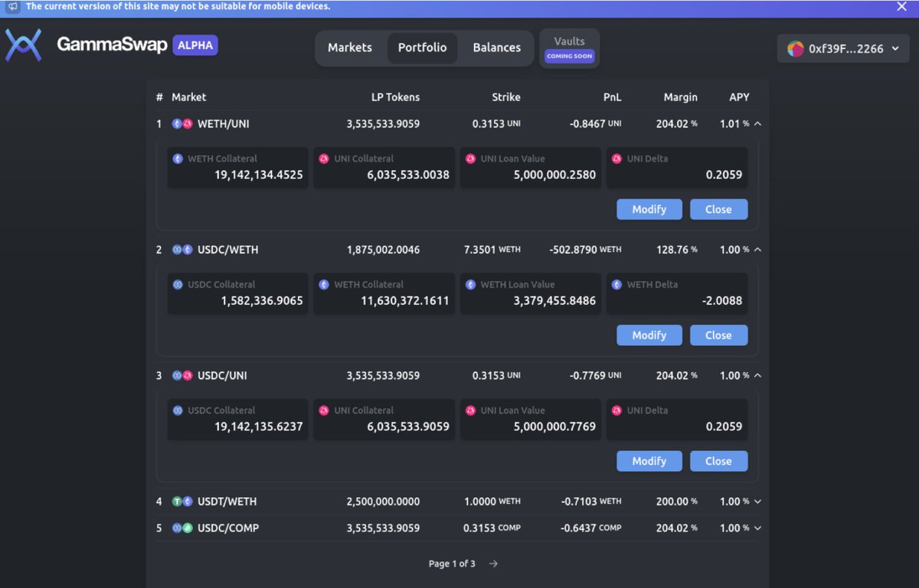Modify the USDC/UNI position
The height and width of the screenshot is (588, 919).
[x=649, y=461]
